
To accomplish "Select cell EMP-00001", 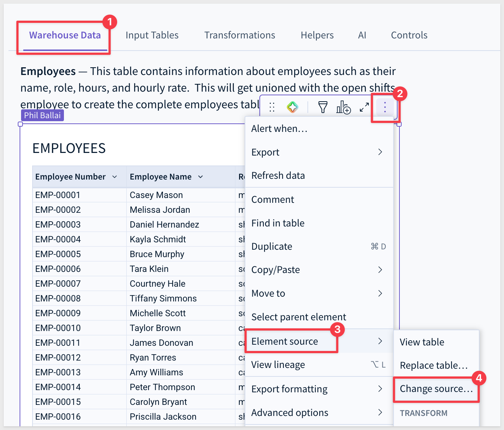I will [79, 195].
